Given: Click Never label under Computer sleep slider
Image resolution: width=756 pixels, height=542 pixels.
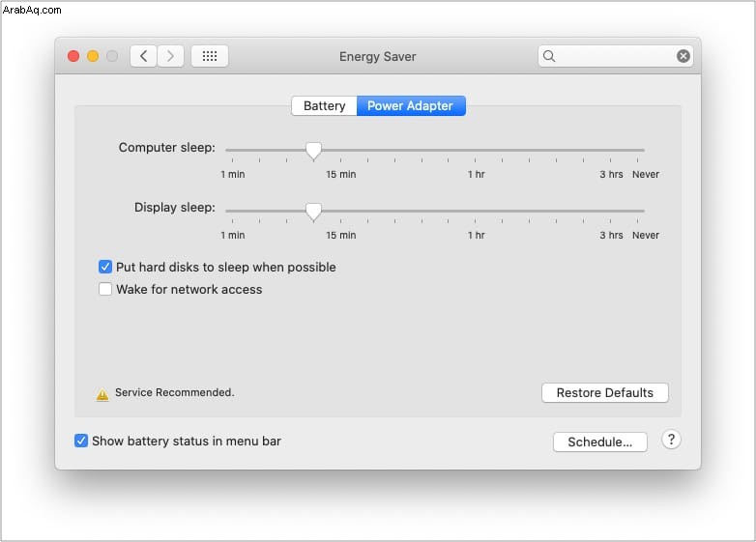Looking at the screenshot, I should [646, 175].
